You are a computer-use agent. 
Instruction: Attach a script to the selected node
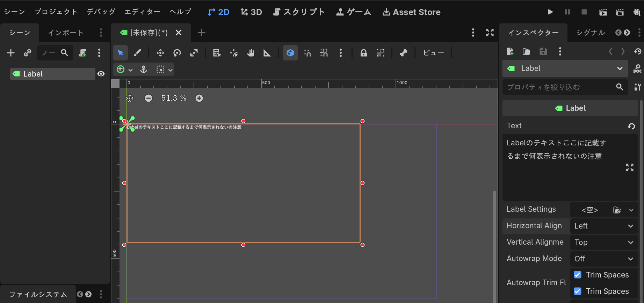(82, 53)
